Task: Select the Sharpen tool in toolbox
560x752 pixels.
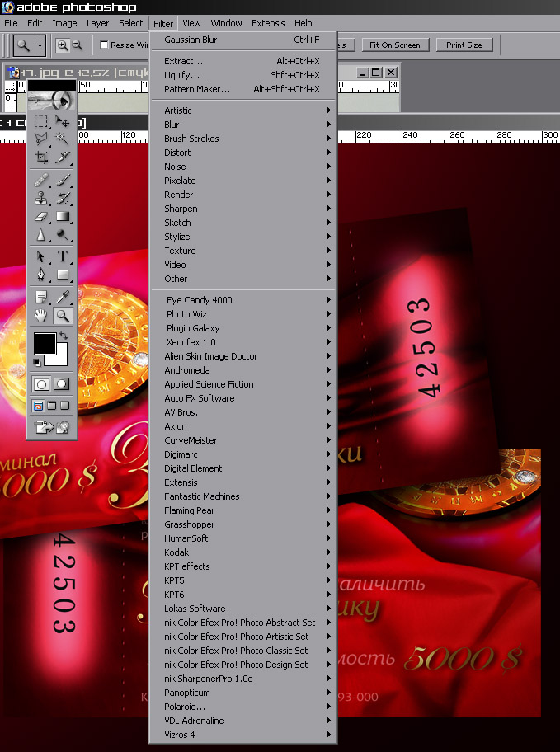Action: pos(41,234)
